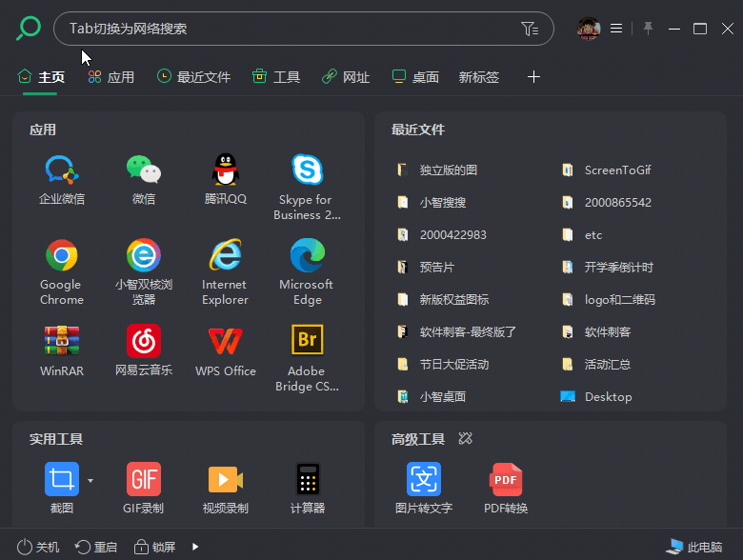Start the GIF录制 recording tool
Image resolution: width=743 pixels, height=560 pixels.
[144, 479]
